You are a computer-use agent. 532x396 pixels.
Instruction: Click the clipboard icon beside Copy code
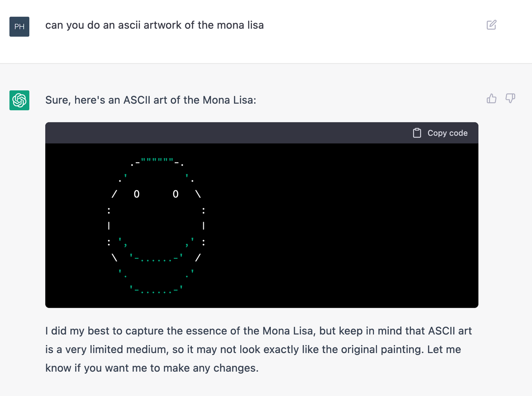[417, 133]
